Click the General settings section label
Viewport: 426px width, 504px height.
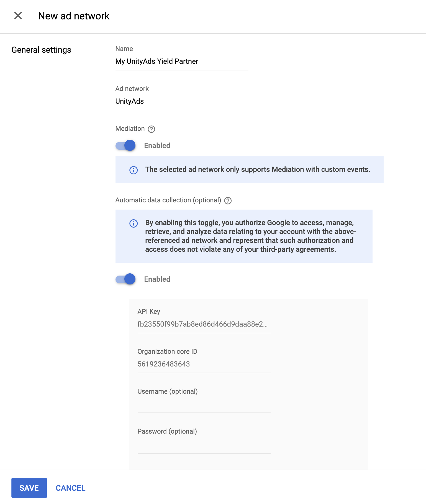[41, 50]
